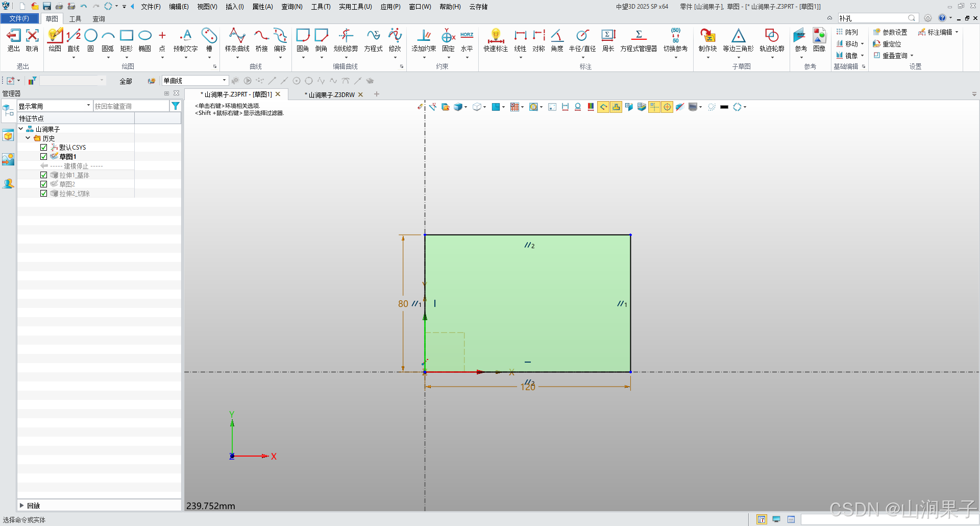Click the 补孔 command search field
This screenshot has height=526, width=980.
point(873,18)
